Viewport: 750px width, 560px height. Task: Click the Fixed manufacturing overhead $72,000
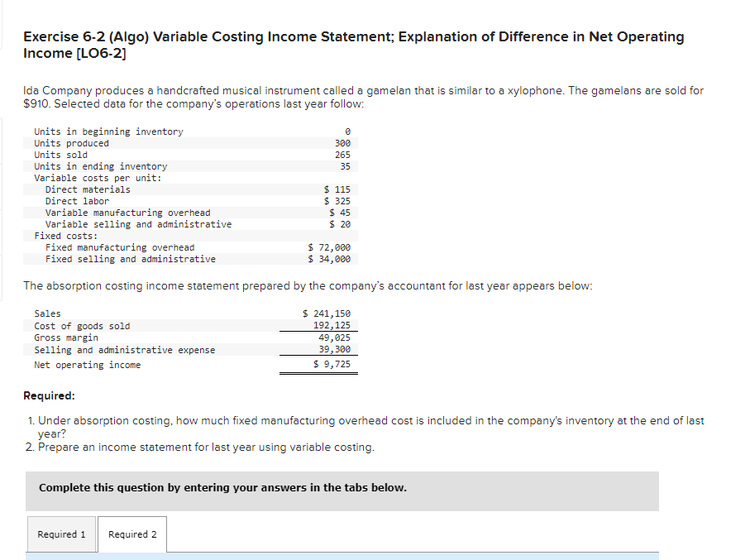pos(329,246)
